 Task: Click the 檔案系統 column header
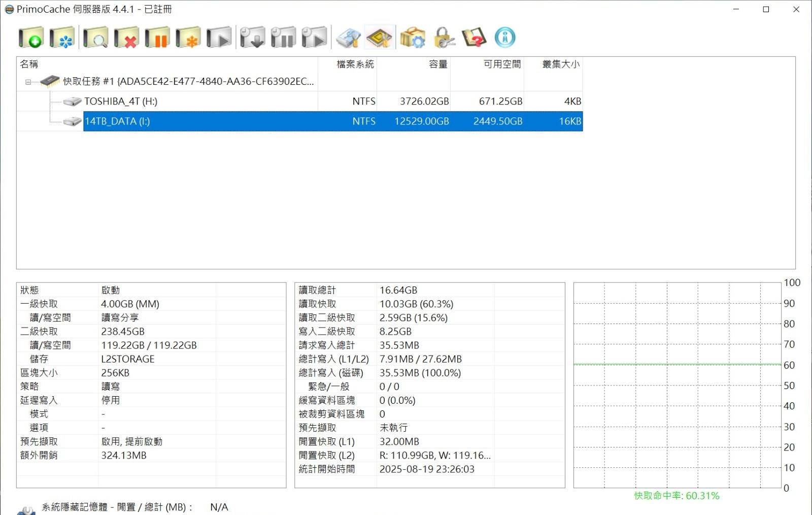pyautogui.click(x=355, y=64)
